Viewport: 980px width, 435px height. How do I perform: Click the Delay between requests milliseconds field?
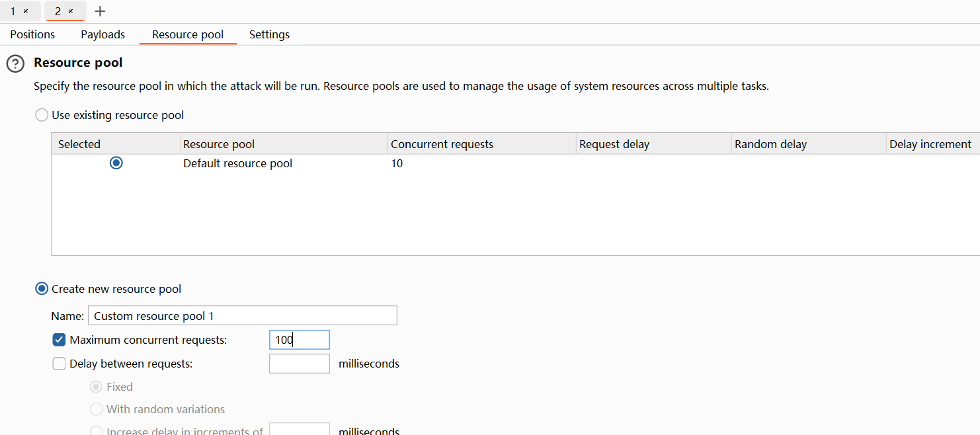(299, 364)
